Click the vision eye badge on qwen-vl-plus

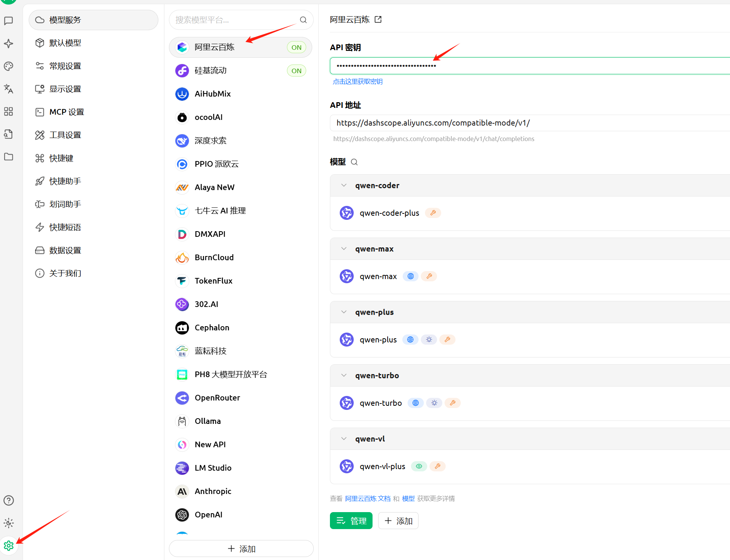tap(419, 466)
